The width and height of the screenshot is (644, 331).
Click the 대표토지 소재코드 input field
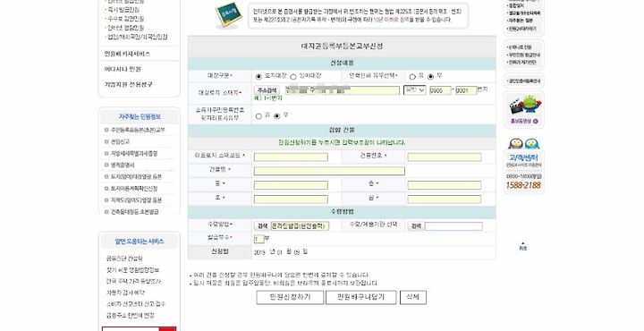(291, 157)
